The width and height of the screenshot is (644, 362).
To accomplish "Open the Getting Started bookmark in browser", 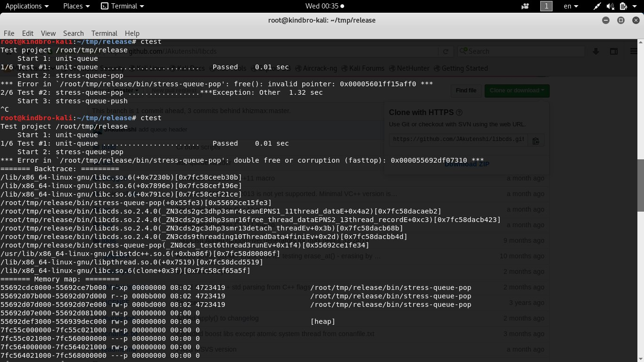I will (x=460, y=68).
